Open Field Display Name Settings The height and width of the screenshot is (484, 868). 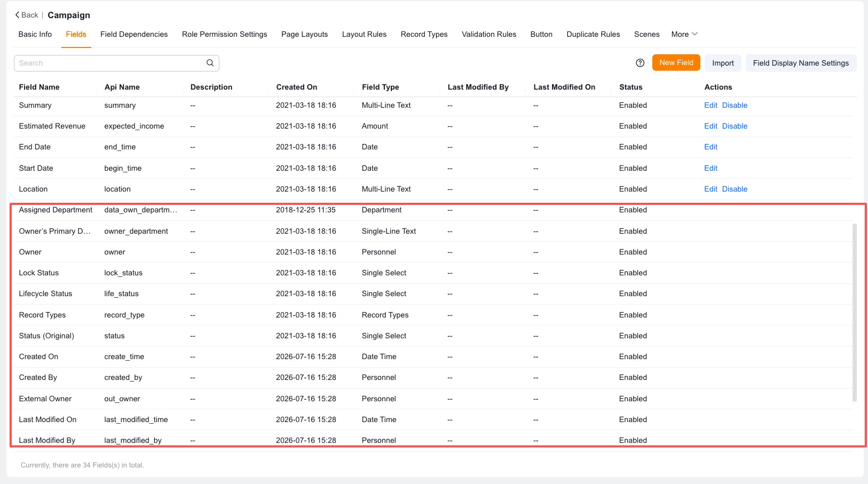(x=801, y=63)
